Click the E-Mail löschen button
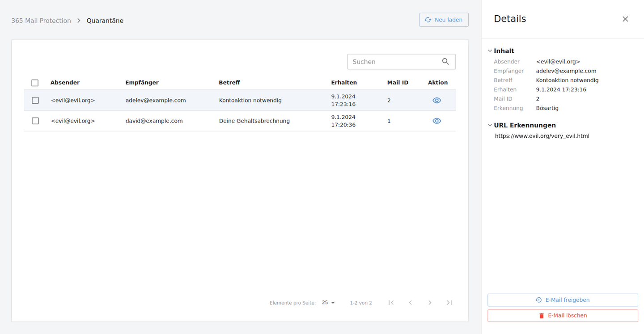The width and height of the screenshot is (644, 334). [563, 316]
